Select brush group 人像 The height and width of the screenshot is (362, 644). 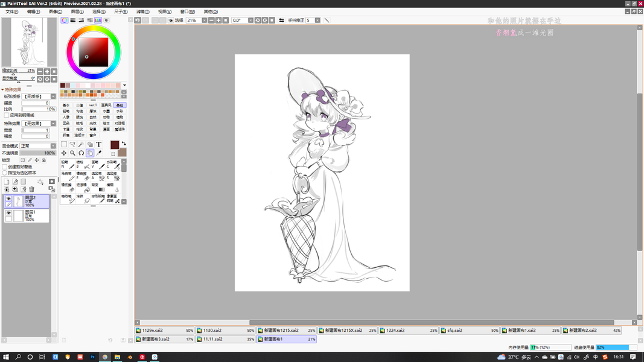[x=66, y=118]
